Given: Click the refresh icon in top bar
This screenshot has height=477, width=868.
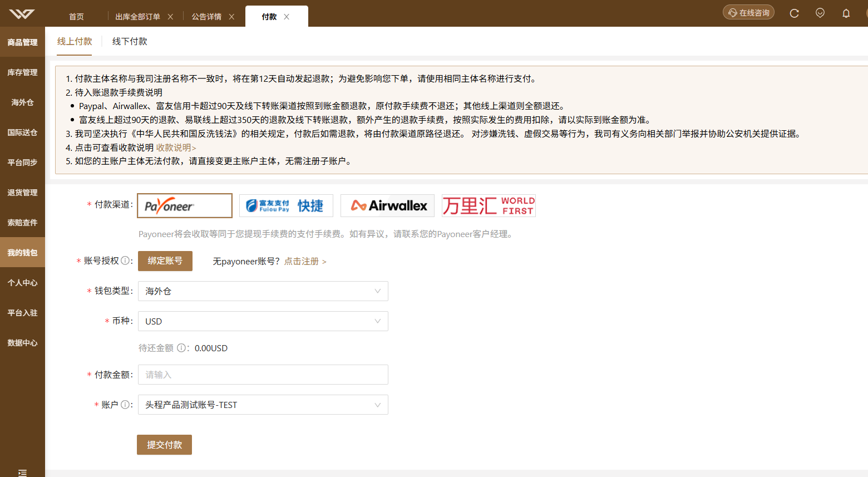Looking at the screenshot, I should coord(794,13).
